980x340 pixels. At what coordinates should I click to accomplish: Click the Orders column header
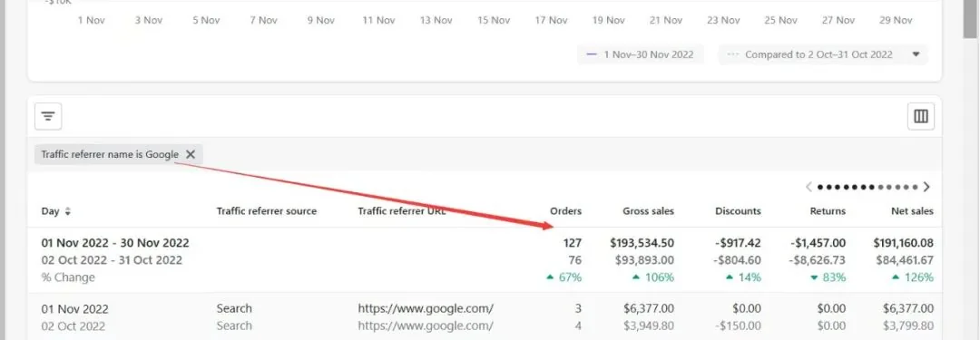click(x=565, y=211)
